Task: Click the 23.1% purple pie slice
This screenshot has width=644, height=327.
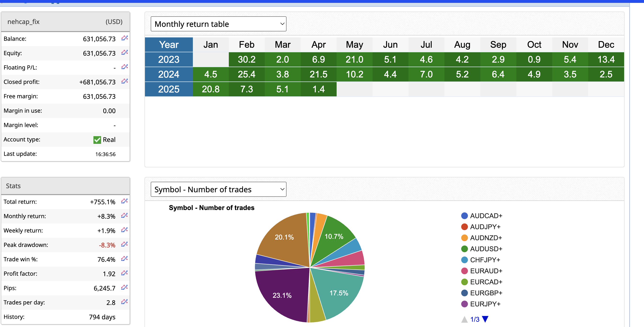Action: click(282, 295)
